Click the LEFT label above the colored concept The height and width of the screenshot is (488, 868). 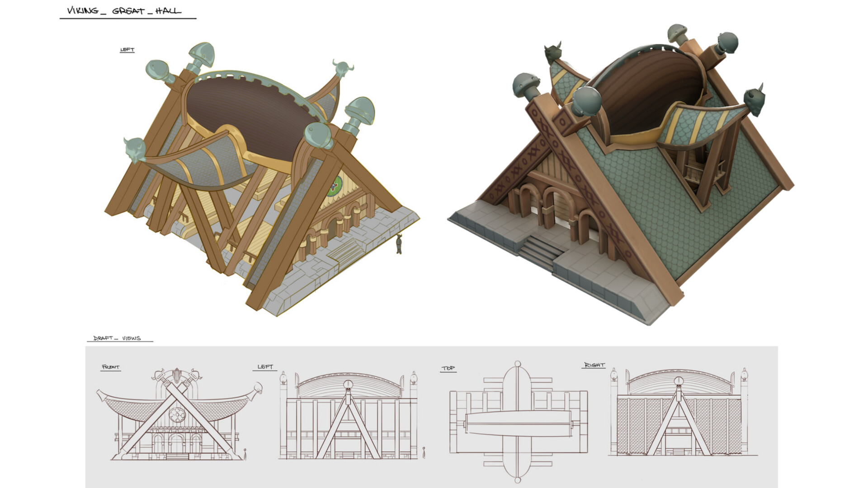127,50
